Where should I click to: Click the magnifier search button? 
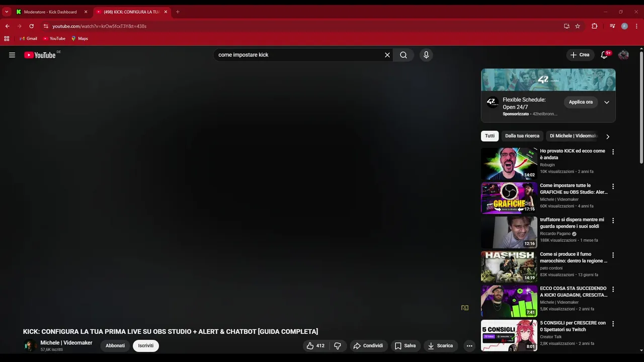(404, 55)
